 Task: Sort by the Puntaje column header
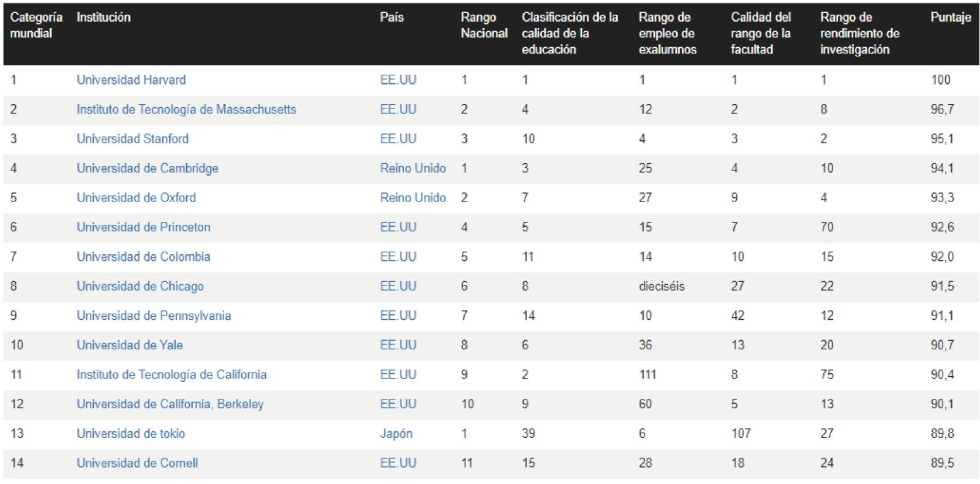coord(951,17)
